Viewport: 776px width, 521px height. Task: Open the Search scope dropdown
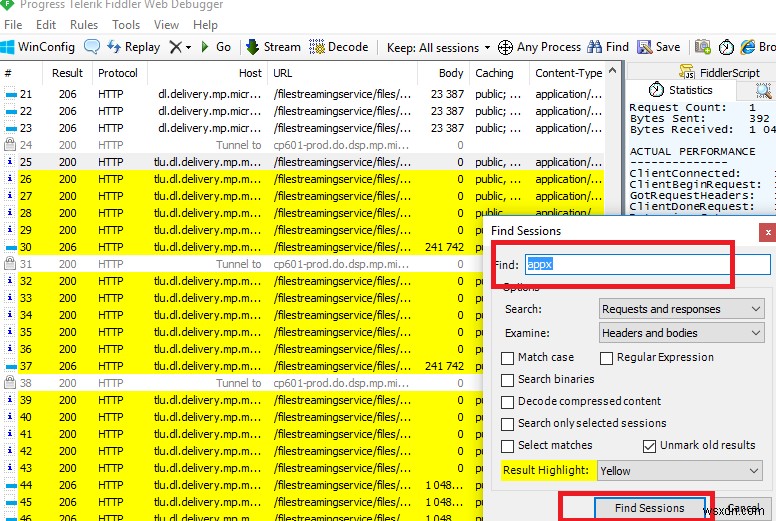coord(681,309)
